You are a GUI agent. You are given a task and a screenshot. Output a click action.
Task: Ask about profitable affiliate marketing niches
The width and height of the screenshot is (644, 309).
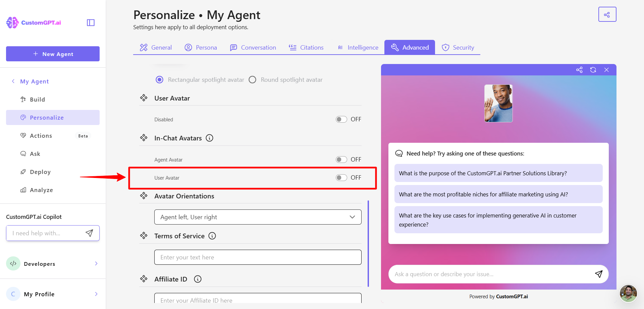click(x=498, y=194)
